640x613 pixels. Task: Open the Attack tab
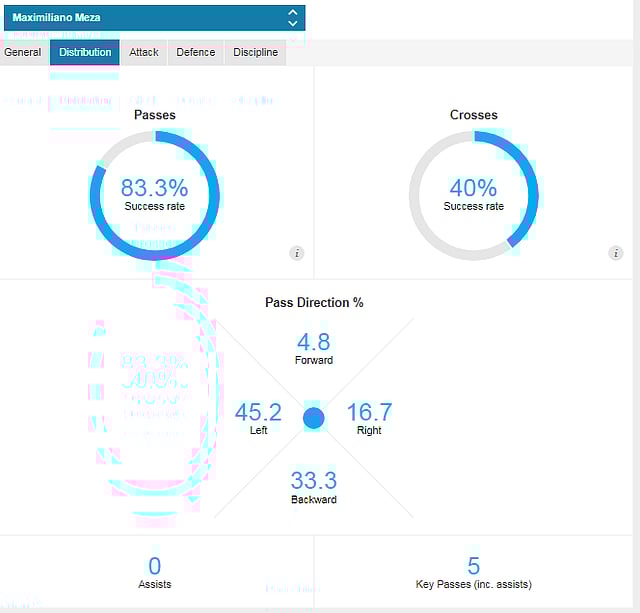[144, 52]
